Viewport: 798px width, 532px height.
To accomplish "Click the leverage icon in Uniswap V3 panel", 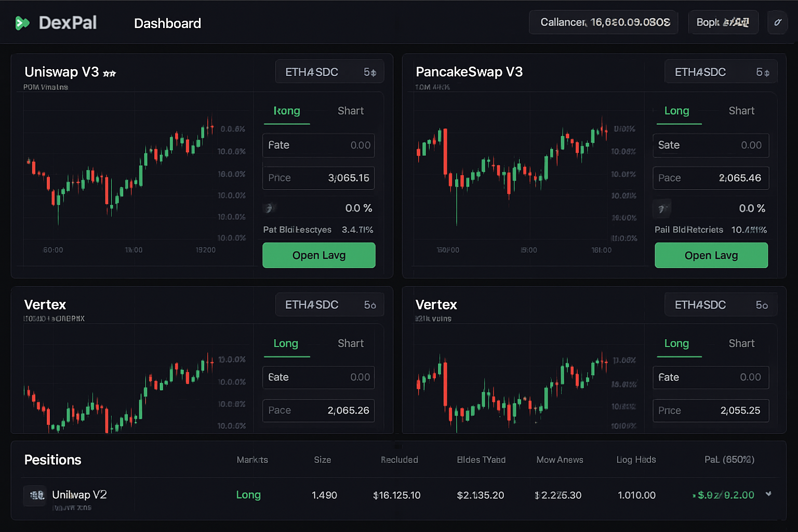I will coord(269,208).
